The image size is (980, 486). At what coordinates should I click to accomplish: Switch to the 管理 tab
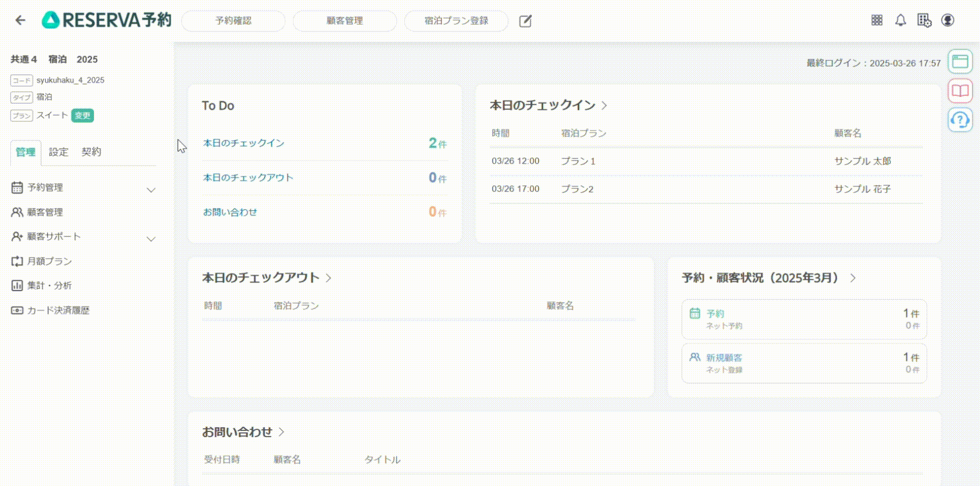coord(26,152)
